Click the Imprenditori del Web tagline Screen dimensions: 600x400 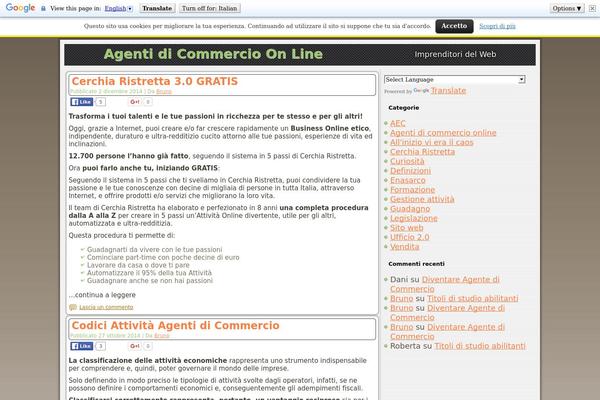point(455,54)
